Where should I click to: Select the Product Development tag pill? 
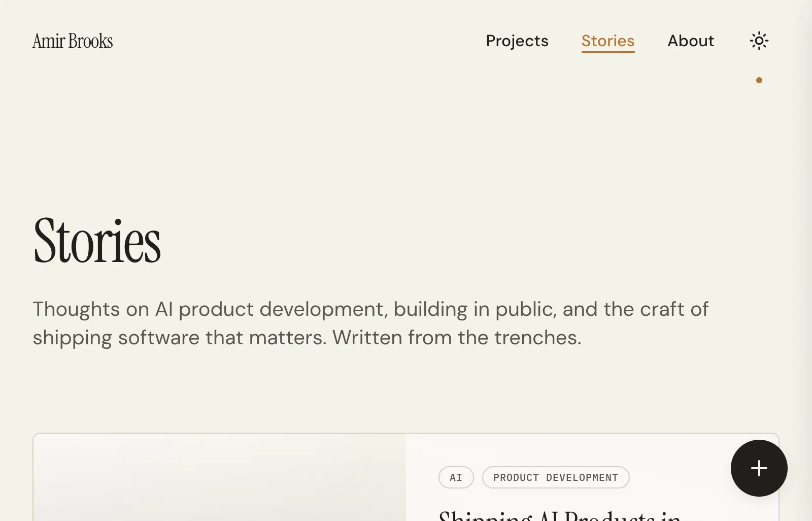coord(556,477)
